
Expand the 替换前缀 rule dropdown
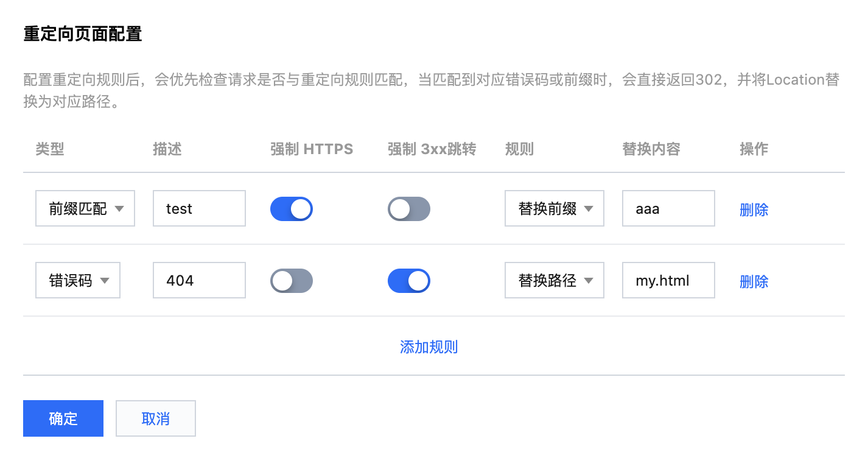click(555, 209)
